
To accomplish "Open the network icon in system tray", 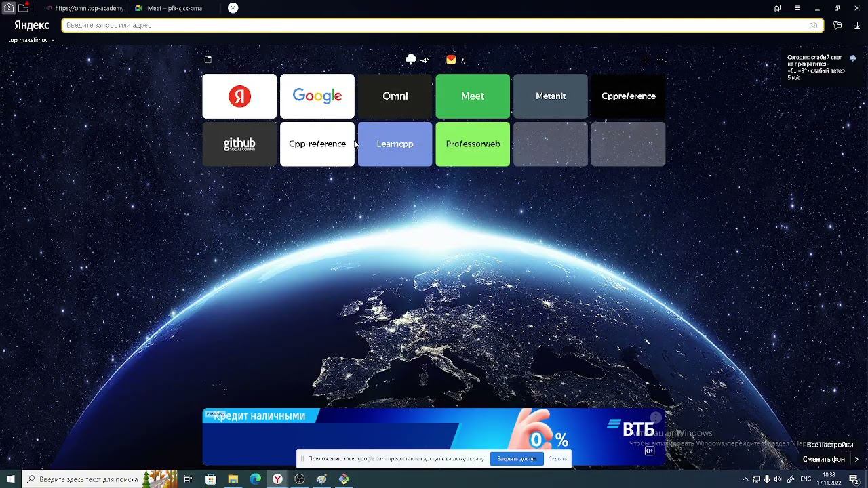I will 756,479.
